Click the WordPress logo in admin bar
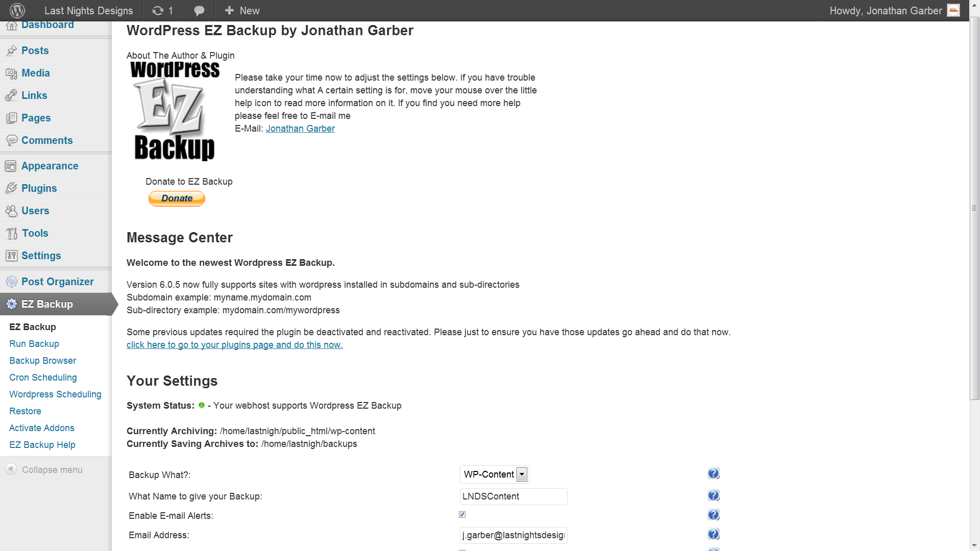Viewport: 980px width, 551px height. click(17, 10)
